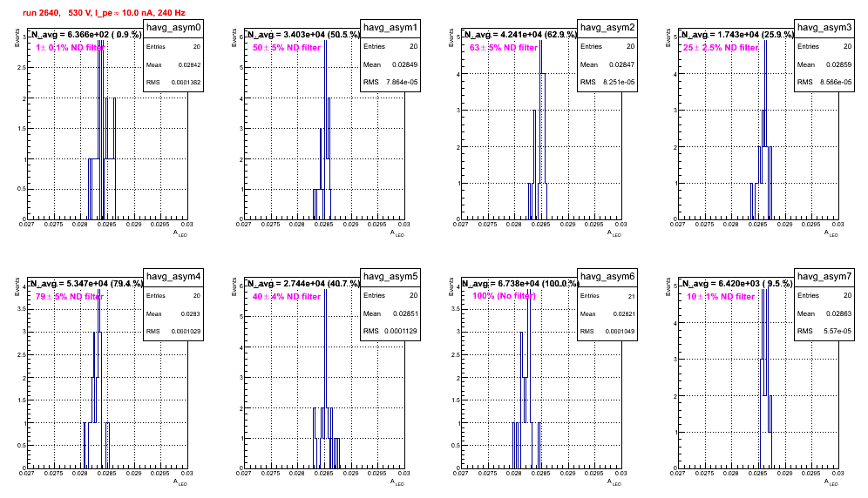Select the havg_asym5 stats box title

(x=390, y=277)
